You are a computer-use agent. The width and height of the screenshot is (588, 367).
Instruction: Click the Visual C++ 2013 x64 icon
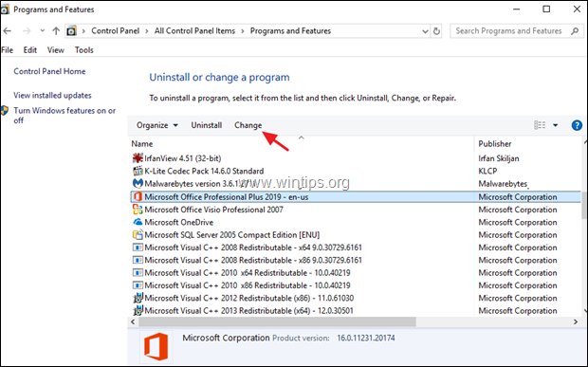[x=138, y=310]
